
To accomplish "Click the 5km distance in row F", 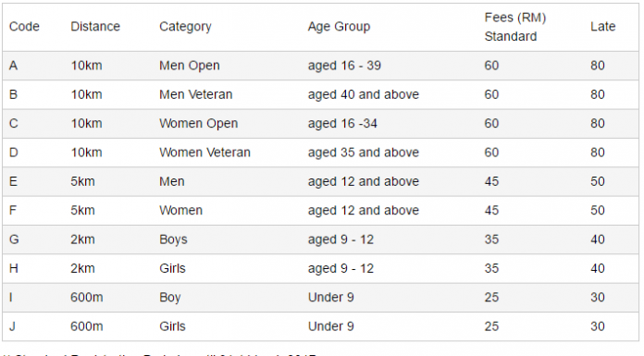I will [x=82, y=211].
